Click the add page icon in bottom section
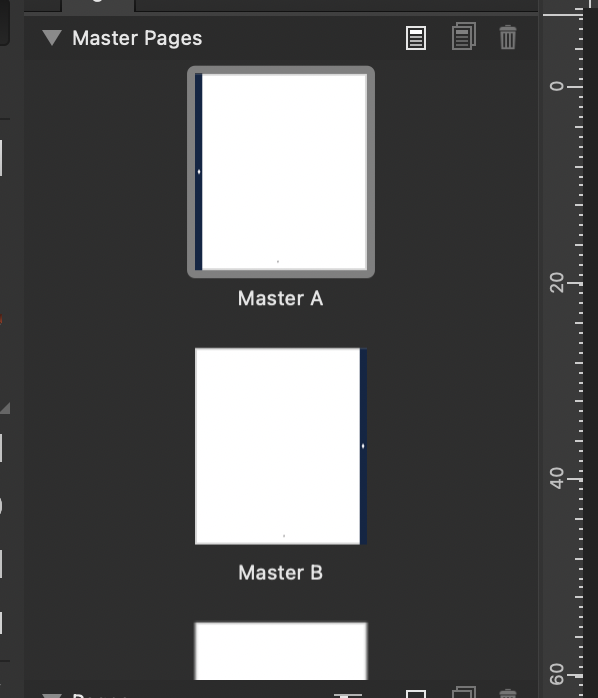Screen dimensions: 598x698 coord(416,694)
